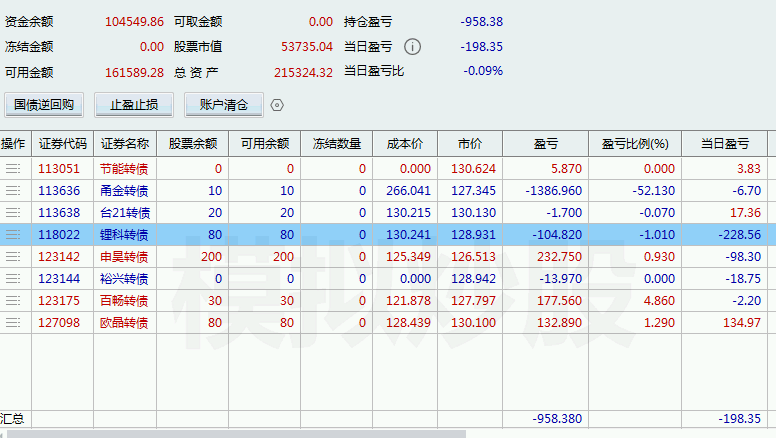Click the 国债逆回购 button
The width and height of the screenshot is (776, 438).
click(44, 105)
